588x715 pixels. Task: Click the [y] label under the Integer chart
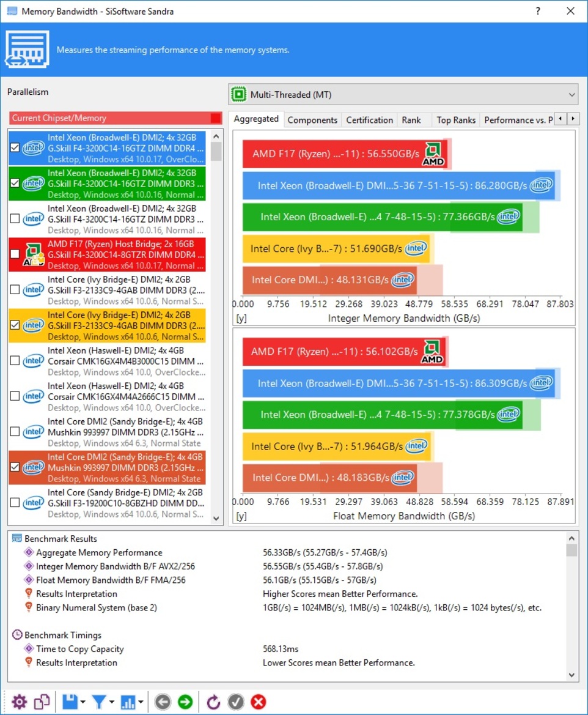tap(241, 318)
